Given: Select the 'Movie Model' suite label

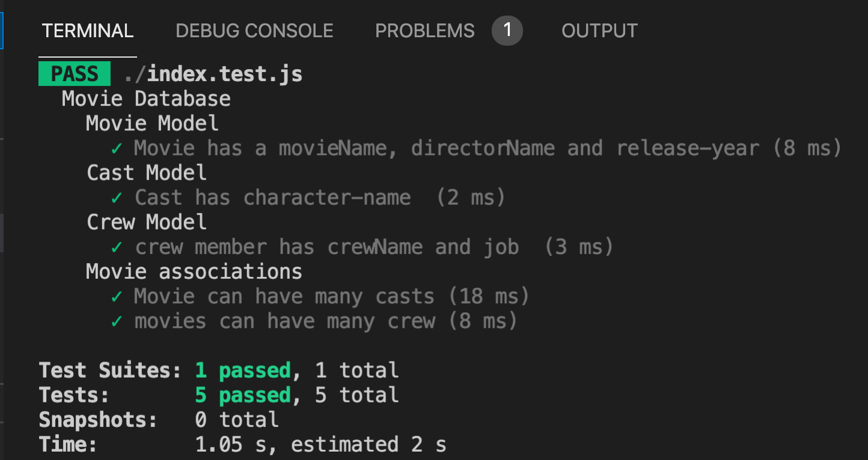Looking at the screenshot, I should tap(151, 123).
